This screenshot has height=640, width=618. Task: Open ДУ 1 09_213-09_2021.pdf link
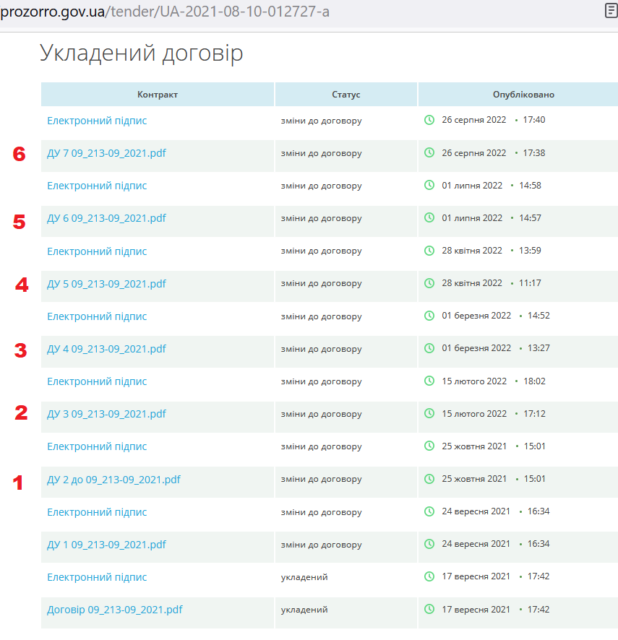[x=106, y=544]
